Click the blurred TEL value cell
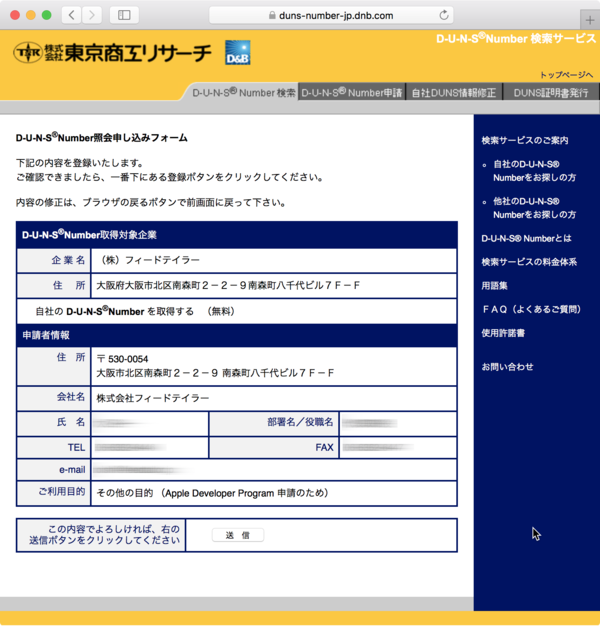The width and height of the screenshot is (600, 626). (x=150, y=447)
